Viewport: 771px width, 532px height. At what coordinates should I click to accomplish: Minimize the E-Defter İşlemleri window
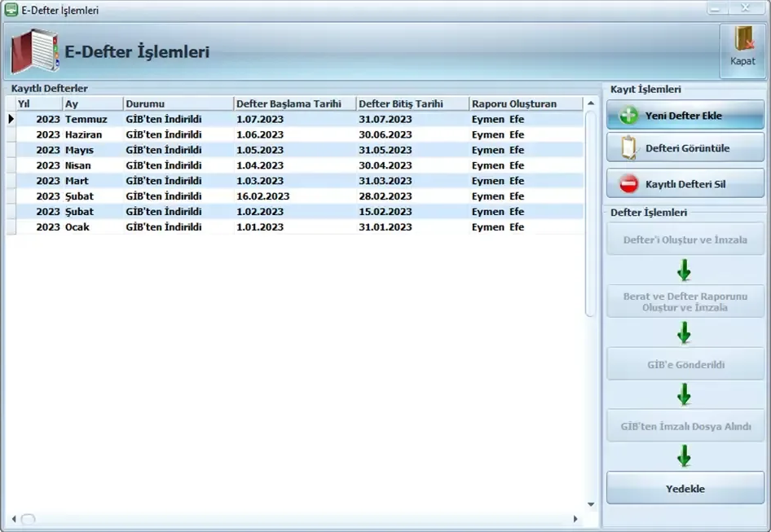(x=716, y=8)
